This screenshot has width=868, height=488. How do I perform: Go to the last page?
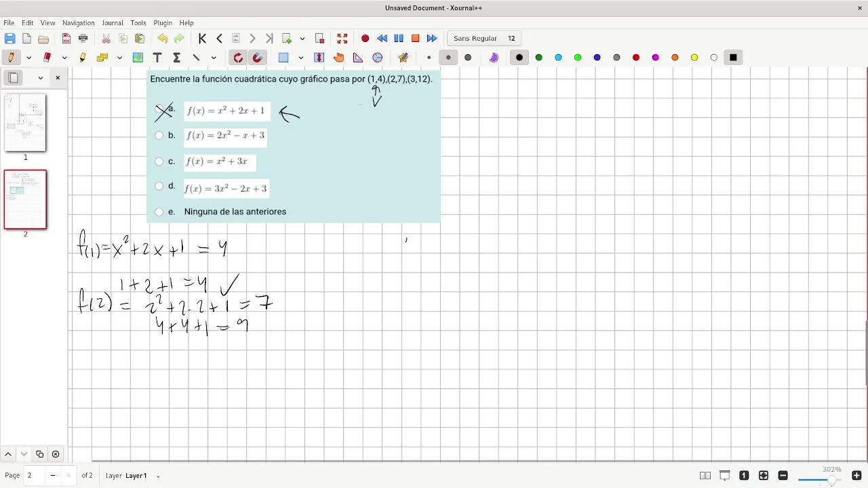pyautogui.click(x=269, y=39)
